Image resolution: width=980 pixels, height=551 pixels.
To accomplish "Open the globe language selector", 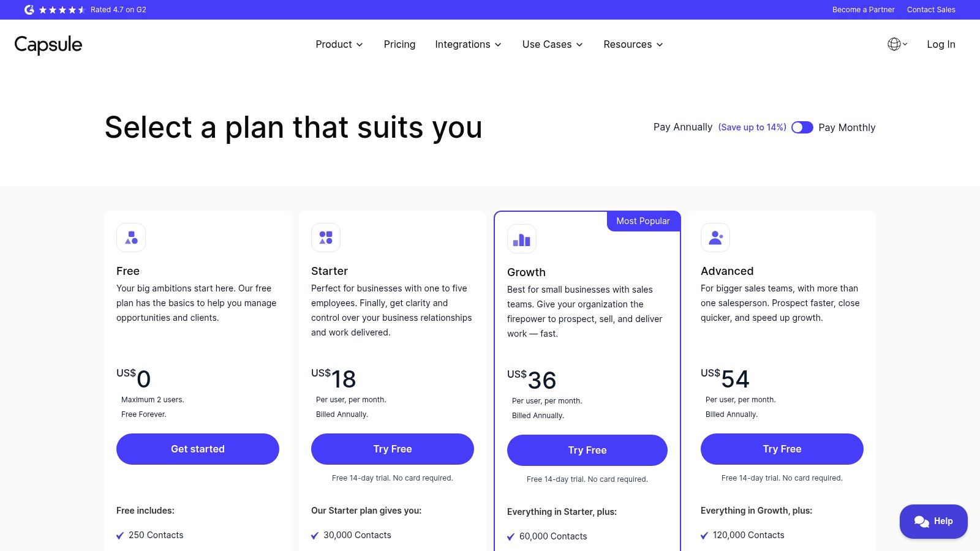I will coord(897,44).
